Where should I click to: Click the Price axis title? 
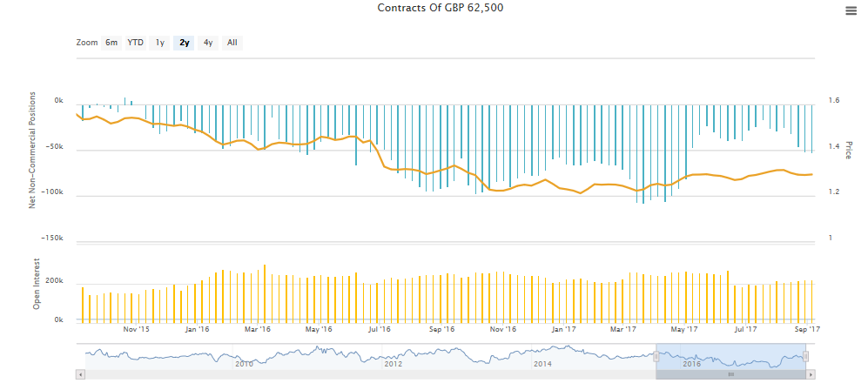point(847,150)
